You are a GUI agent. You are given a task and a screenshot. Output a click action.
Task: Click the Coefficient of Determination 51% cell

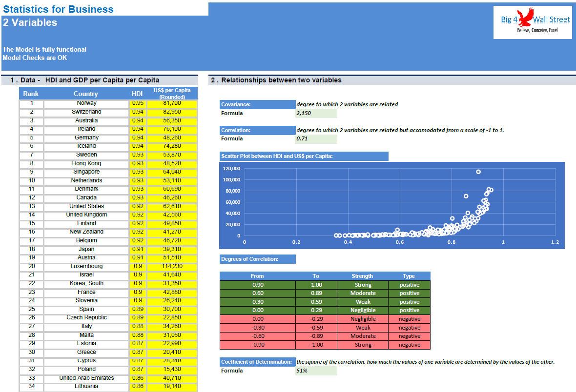point(316,371)
